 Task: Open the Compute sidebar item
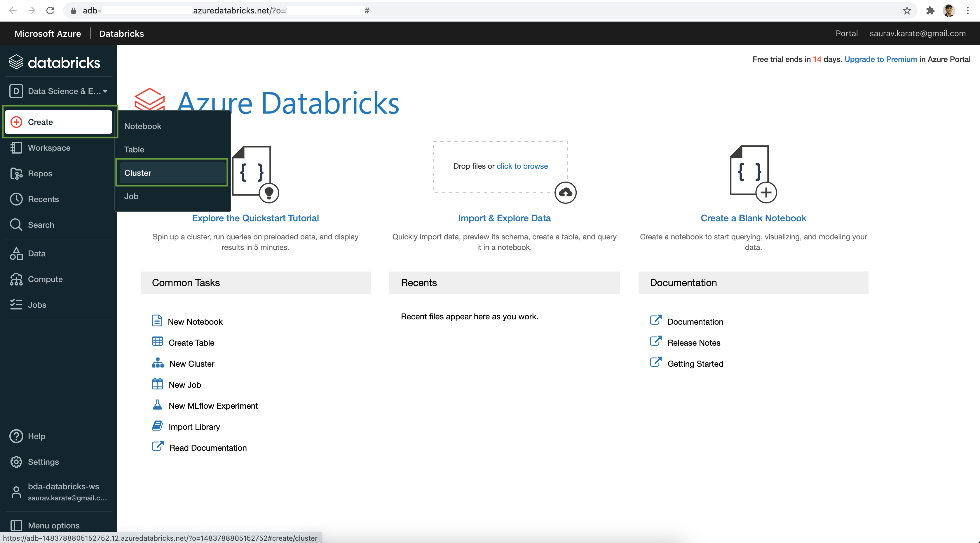pyautogui.click(x=58, y=279)
